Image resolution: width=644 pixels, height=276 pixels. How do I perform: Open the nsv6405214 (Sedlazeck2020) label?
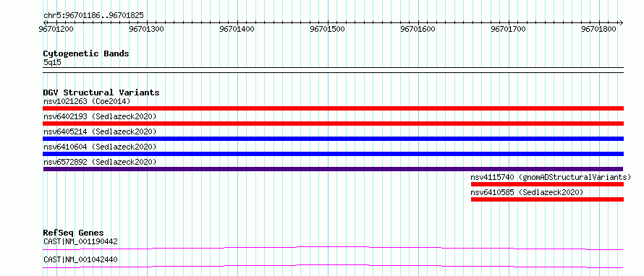tap(100, 131)
